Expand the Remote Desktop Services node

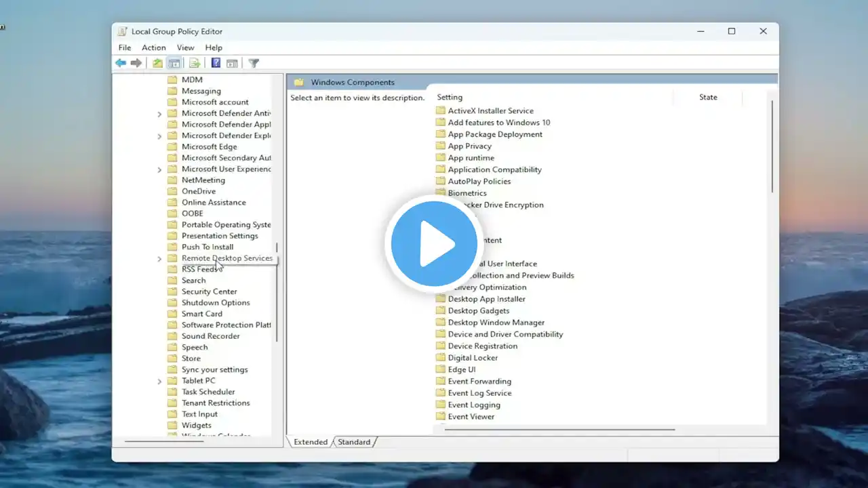[x=159, y=259]
